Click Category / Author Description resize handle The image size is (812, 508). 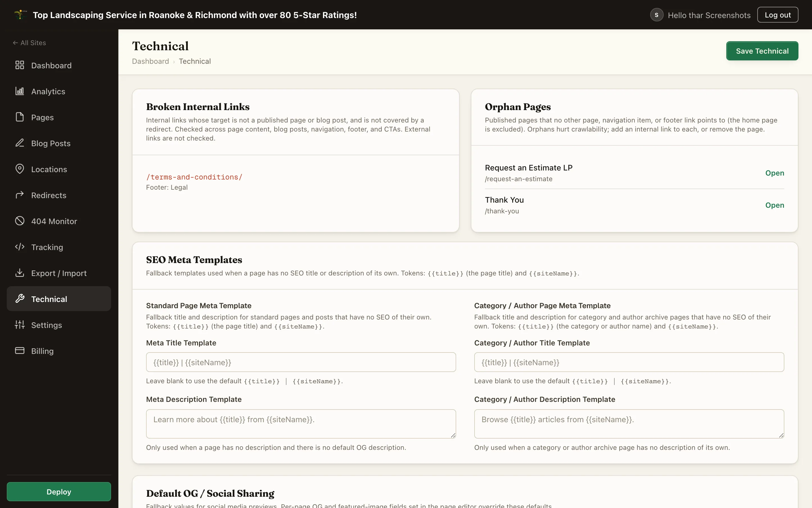click(781, 435)
